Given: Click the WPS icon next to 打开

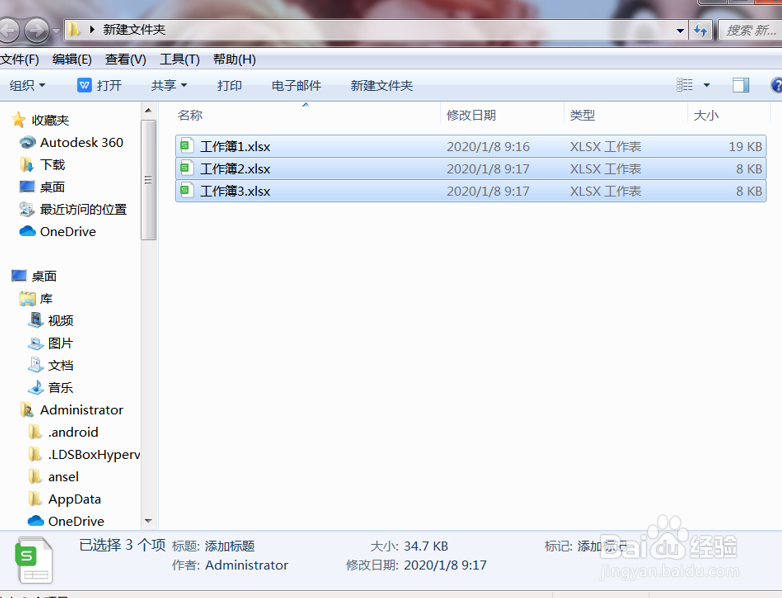Looking at the screenshot, I should (84, 85).
